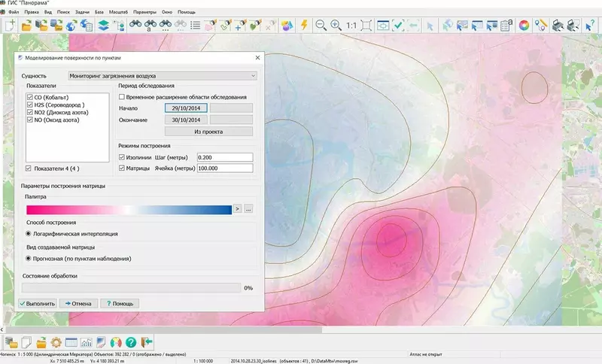Screen dimensions: 602x364
Task: Open the Масштаб menu
Action: [x=118, y=13]
